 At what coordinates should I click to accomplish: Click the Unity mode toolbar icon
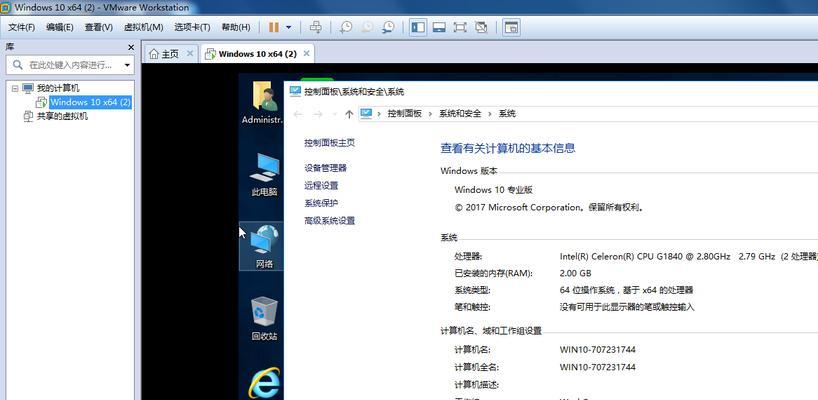point(481,27)
